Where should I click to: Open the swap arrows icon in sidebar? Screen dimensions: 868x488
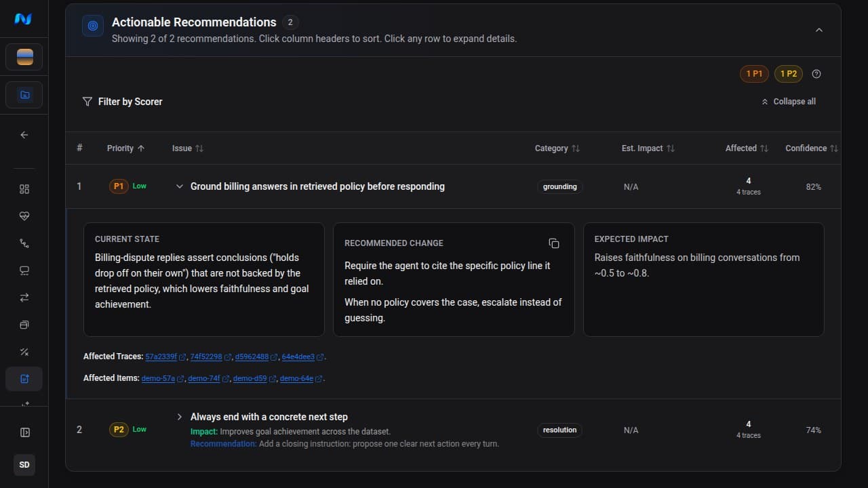24,298
